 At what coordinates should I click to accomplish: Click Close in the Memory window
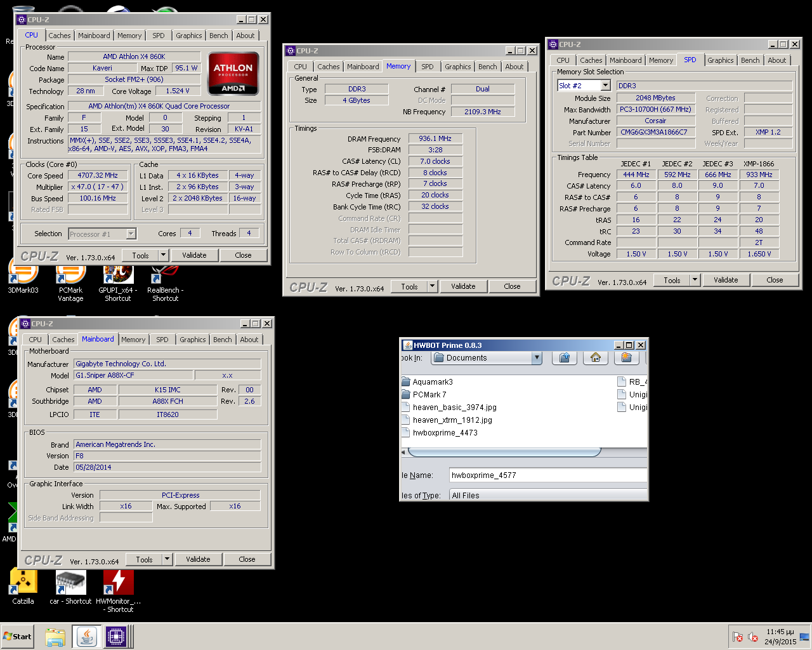pos(512,286)
